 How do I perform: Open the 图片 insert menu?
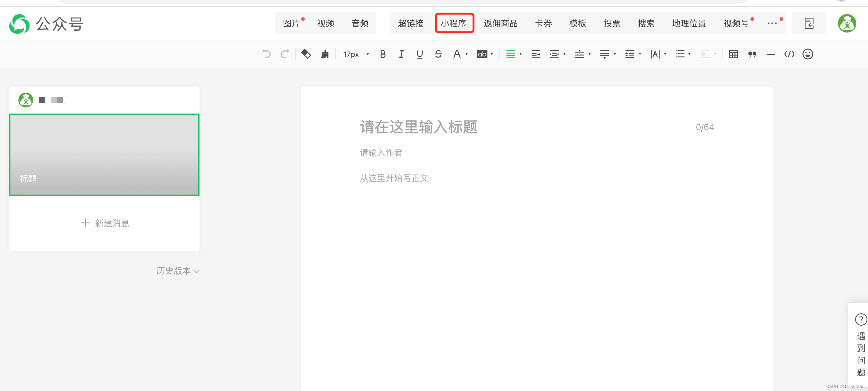tap(291, 23)
